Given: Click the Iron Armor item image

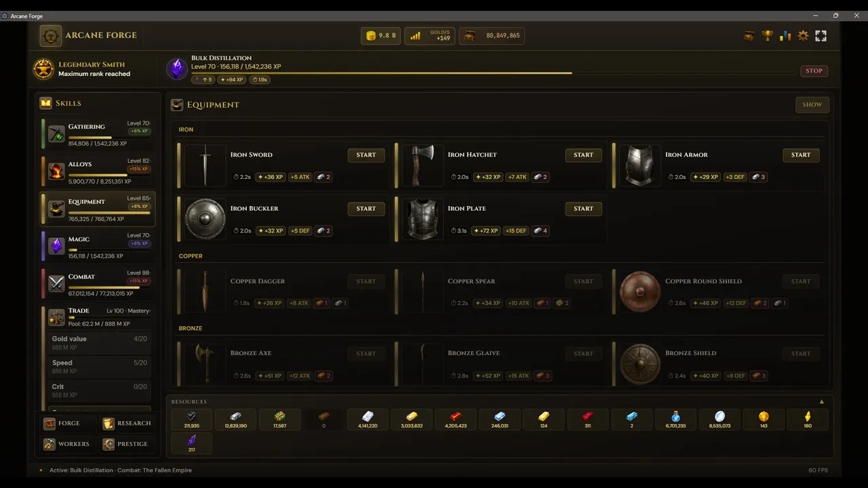Looking at the screenshot, I should tap(640, 165).
